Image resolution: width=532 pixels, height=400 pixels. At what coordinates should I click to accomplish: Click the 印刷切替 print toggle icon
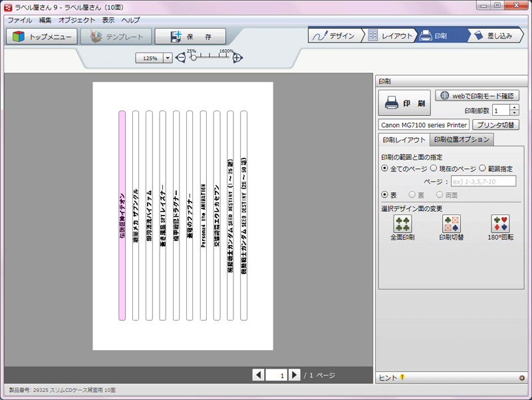pos(452,224)
